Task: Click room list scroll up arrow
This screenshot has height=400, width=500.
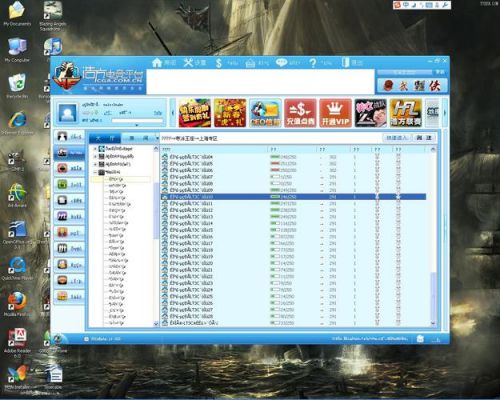Action: point(433,149)
